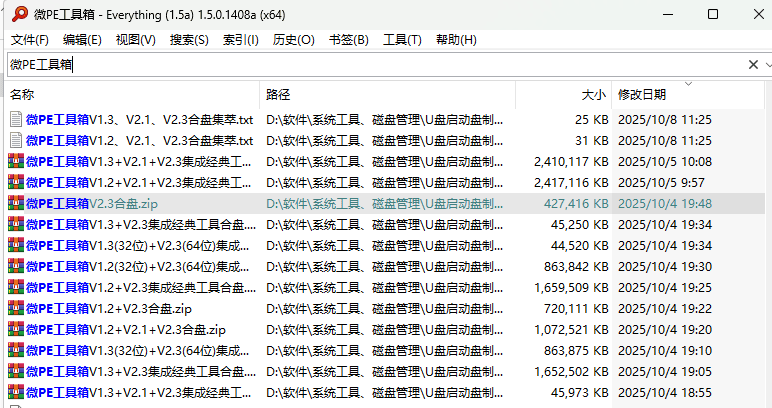Viewport: 772px width, 408px height.
Task: Open the 搜索(S) menu
Action: pos(189,40)
